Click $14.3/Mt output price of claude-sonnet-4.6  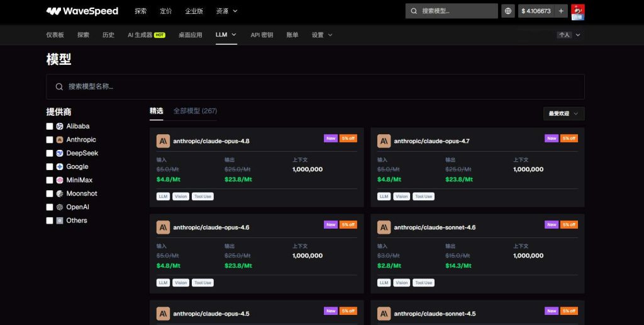tap(458, 266)
